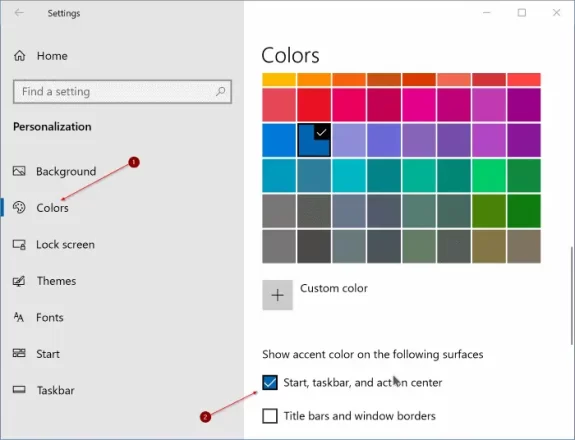Uncheck Start, taskbar, and action center
This screenshot has width=575, height=440.
(x=270, y=382)
